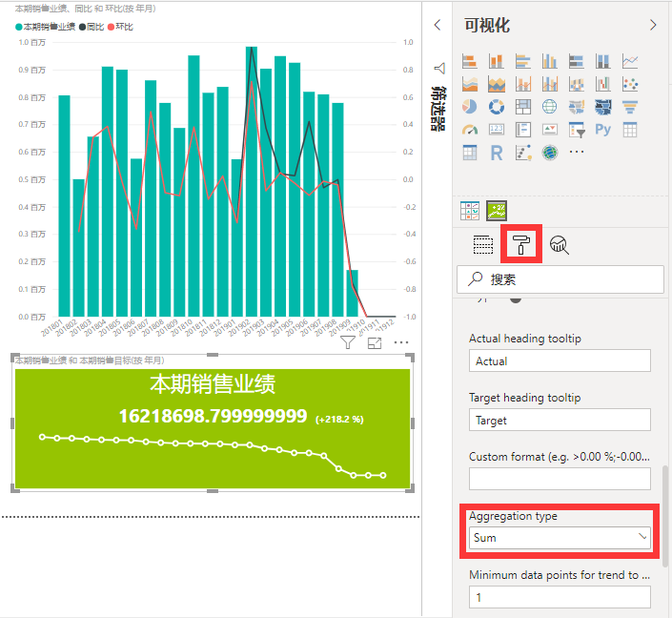Screen dimensions: 672x618
Task: Select the ribbon chart visual
Action: point(577,84)
